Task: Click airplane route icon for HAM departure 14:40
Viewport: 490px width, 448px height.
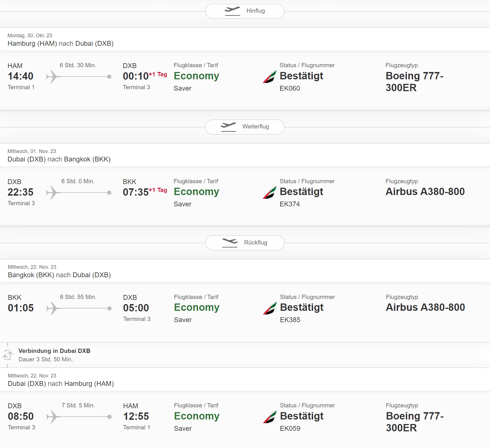Action: pyautogui.click(x=53, y=77)
